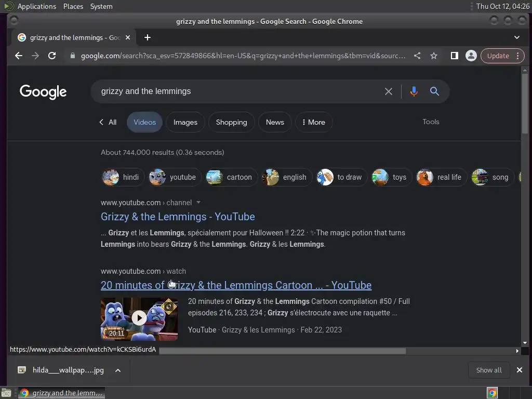Bookmark this page with the star

[434, 56]
